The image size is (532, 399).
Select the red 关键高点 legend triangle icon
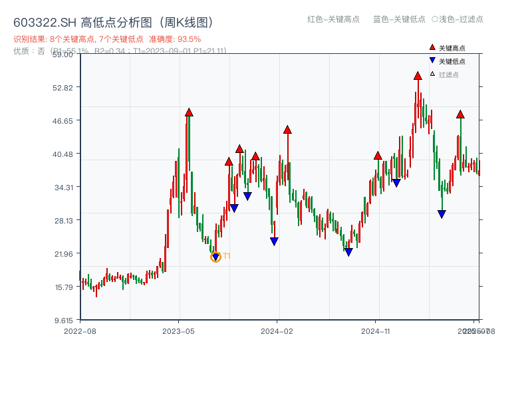coord(432,47)
